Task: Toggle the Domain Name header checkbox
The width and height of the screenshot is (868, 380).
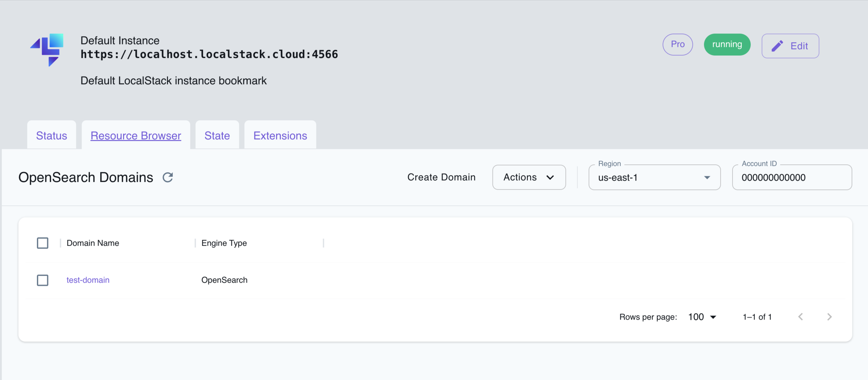Action: [42, 243]
